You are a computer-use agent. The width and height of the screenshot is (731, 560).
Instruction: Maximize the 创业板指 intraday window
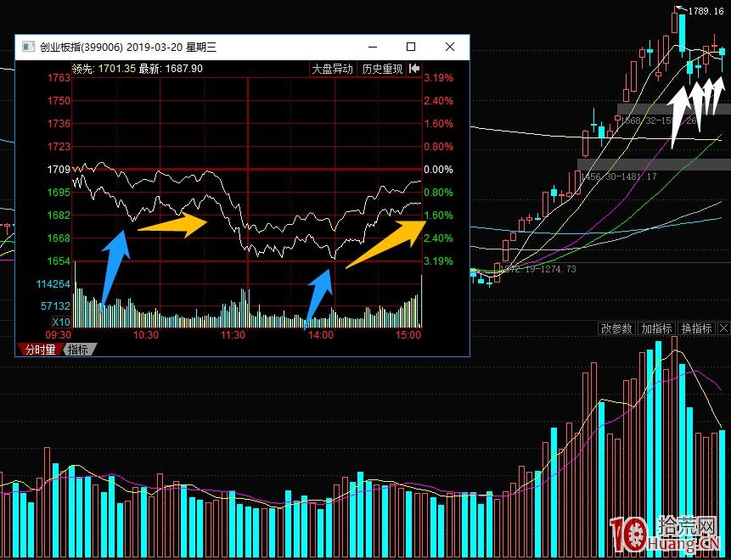(411, 48)
